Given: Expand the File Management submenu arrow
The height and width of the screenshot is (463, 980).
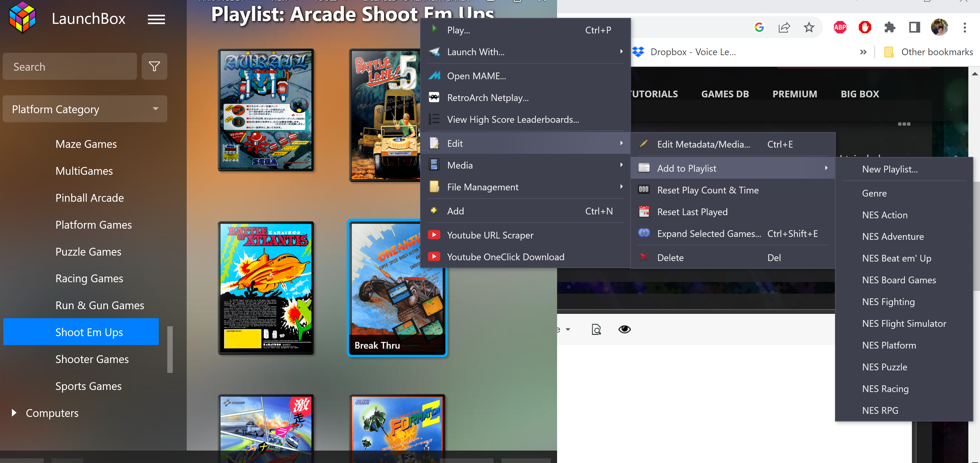Looking at the screenshot, I should tap(621, 186).
